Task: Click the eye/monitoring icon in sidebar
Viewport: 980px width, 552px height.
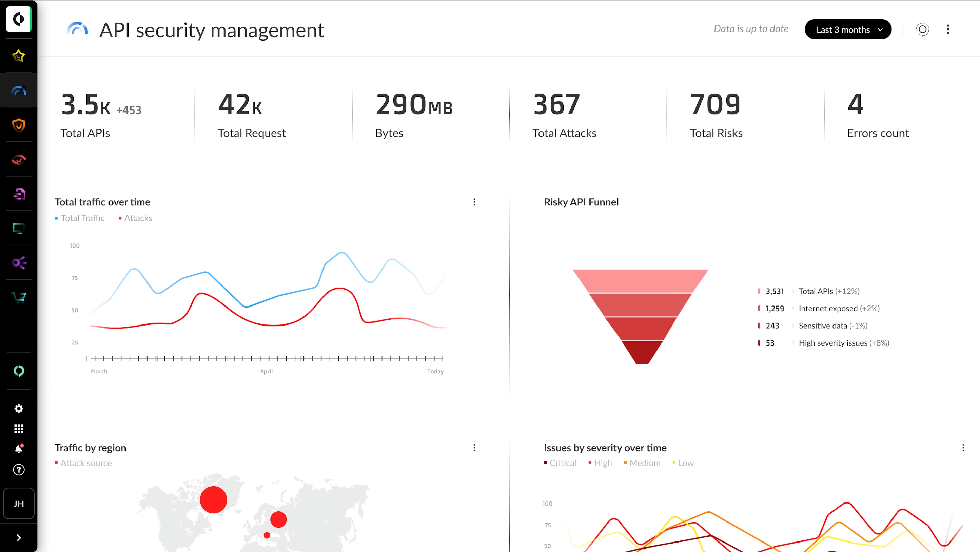Action: click(18, 160)
